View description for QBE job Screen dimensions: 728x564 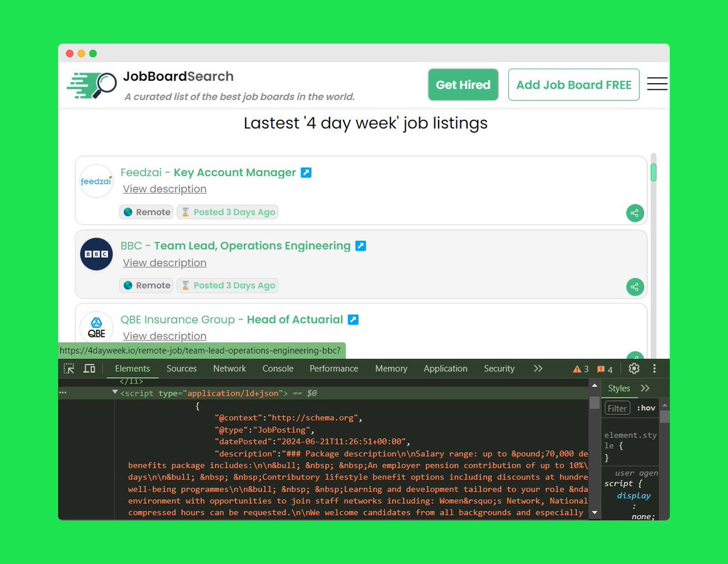point(164,336)
